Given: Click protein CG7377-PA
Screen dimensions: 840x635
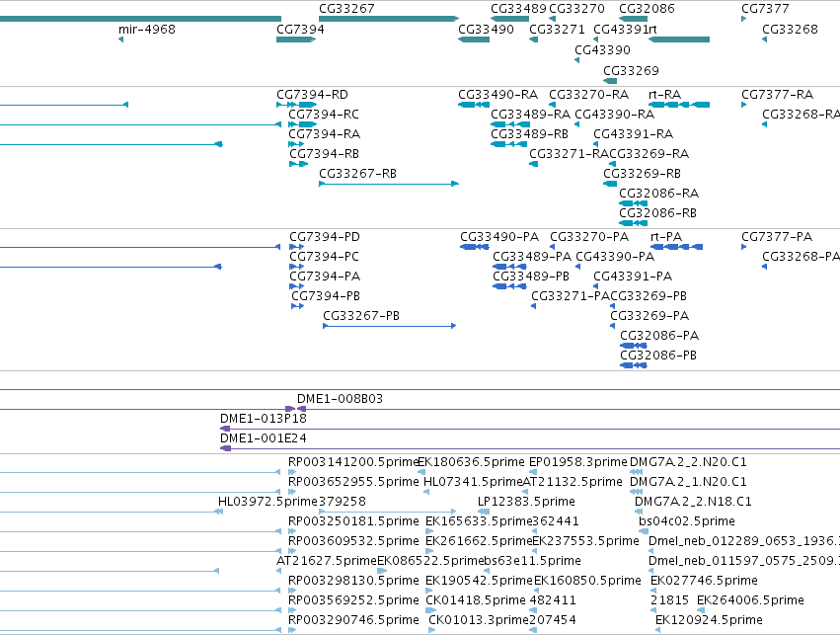Looking at the screenshot, I should [x=776, y=237].
